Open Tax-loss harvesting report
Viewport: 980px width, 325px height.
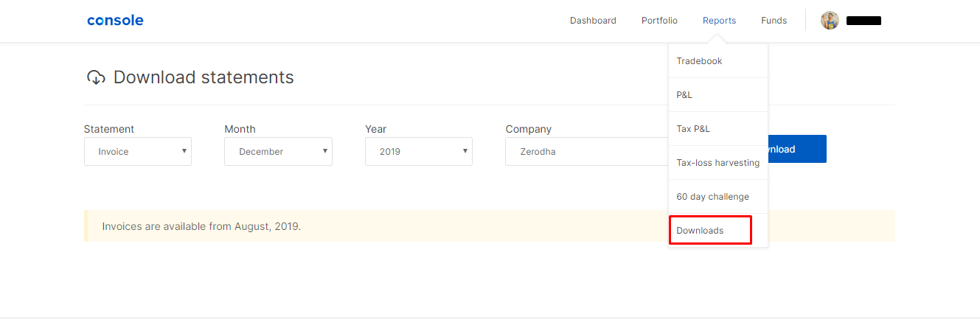tap(718, 163)
